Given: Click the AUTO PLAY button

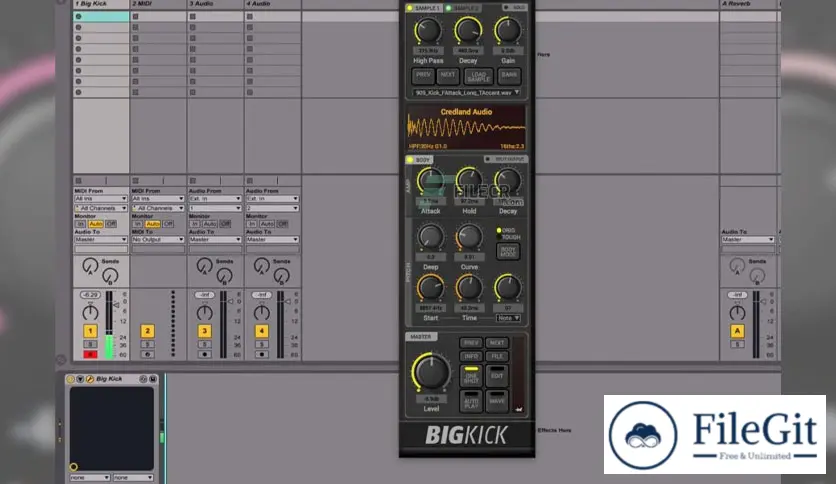Looking at the screenshot, I should (x=471, y=401).
